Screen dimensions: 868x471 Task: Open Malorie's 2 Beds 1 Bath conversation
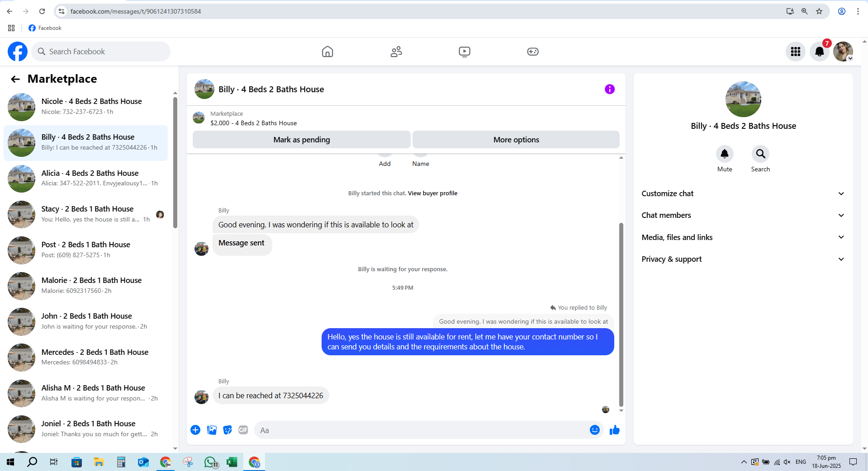pyautogui.click(x=86, y=286)
